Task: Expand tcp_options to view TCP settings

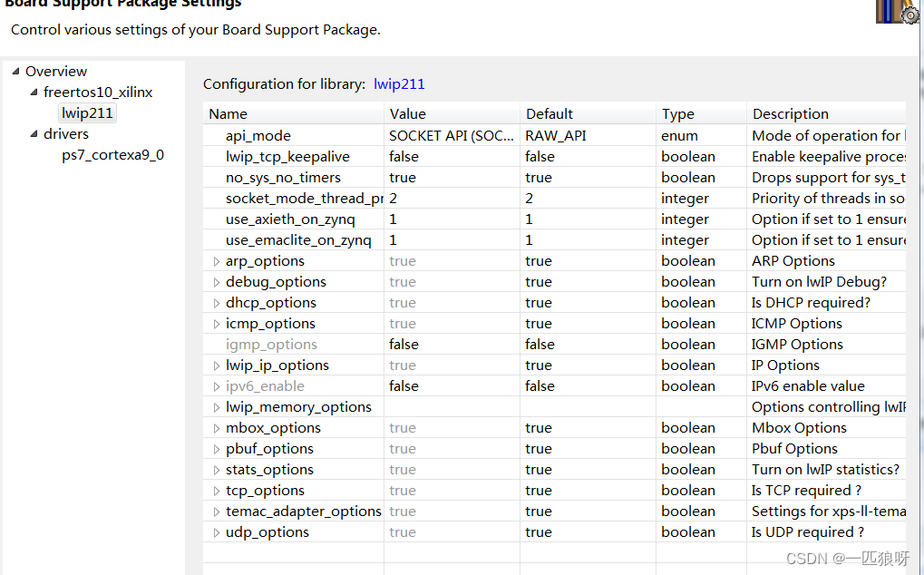Action: pyautogui.click(x=215, y=490)
